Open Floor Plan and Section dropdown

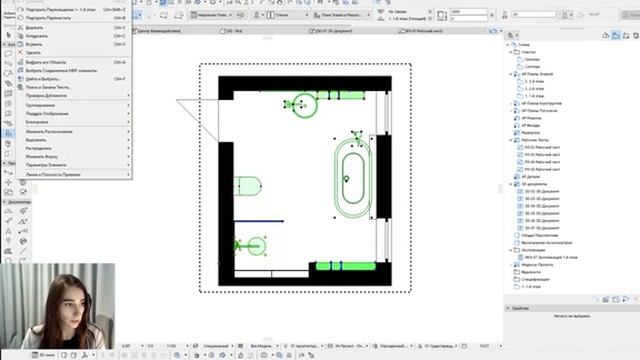[342, 15]
